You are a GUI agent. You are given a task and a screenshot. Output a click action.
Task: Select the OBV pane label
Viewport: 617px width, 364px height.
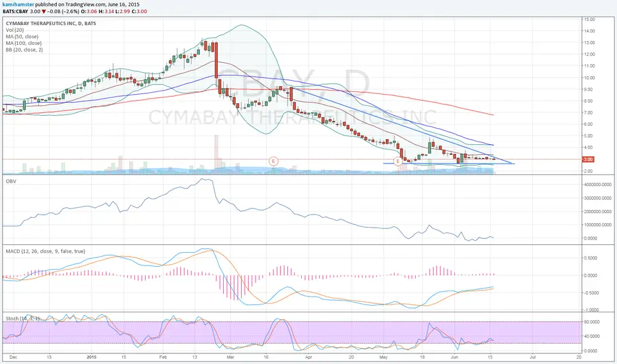[x=11, y=181]
